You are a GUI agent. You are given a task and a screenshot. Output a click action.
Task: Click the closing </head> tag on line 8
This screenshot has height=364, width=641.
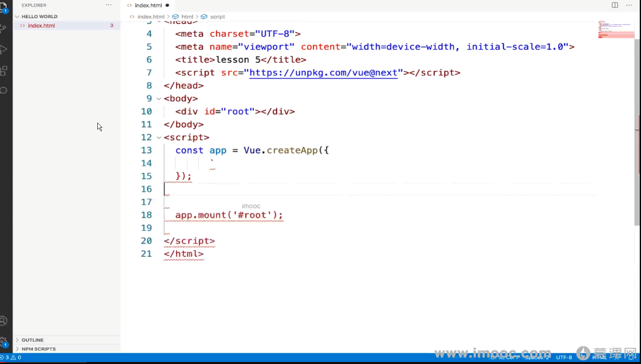(x=184, y=86)
